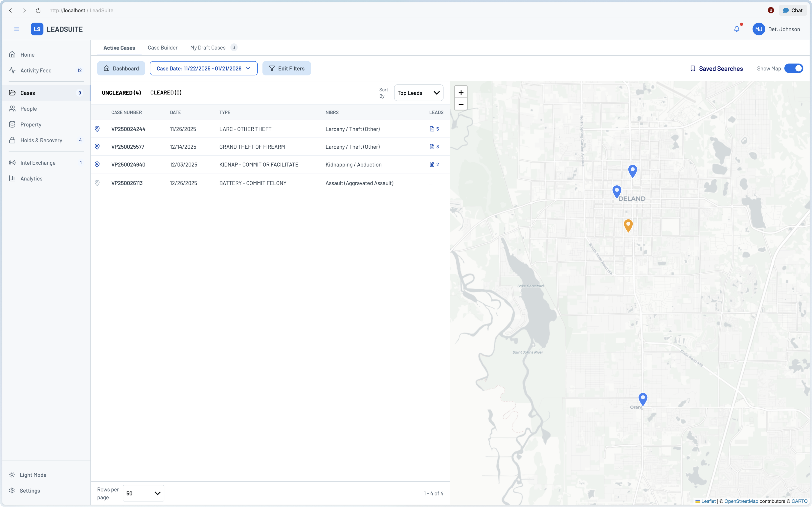Disable the Show Map toggle

[x=794, y=68]
